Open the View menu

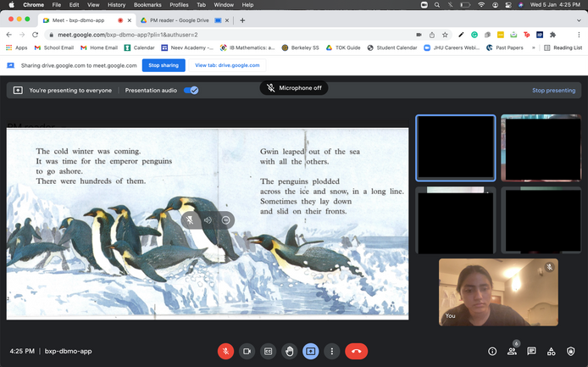pyautogui.click(x=93, y=5)
